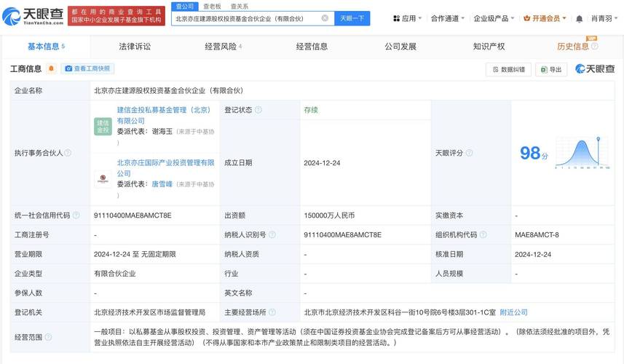The height and width of the screenshot is (364, 624).
Task: Click the 企业名称 value 北京亦庄建源股权投资基金合伙企业
Action: coord(168,90)
